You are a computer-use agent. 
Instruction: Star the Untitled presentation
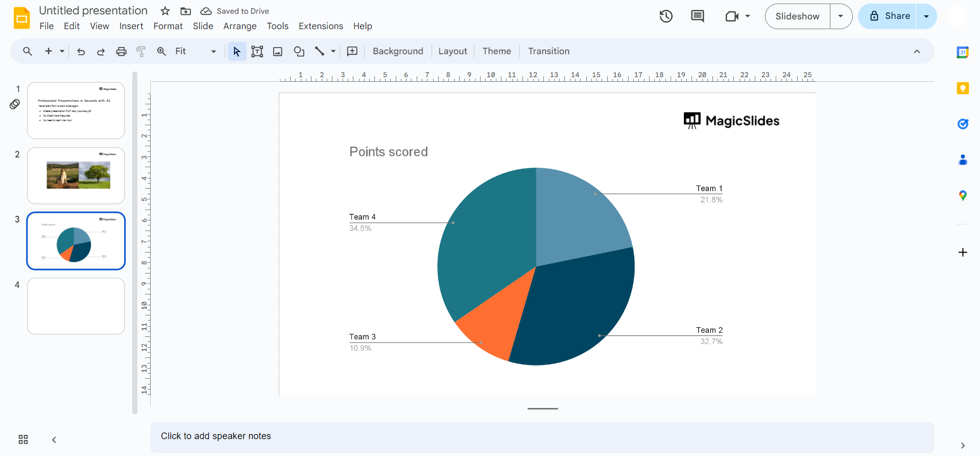point(165,11)
